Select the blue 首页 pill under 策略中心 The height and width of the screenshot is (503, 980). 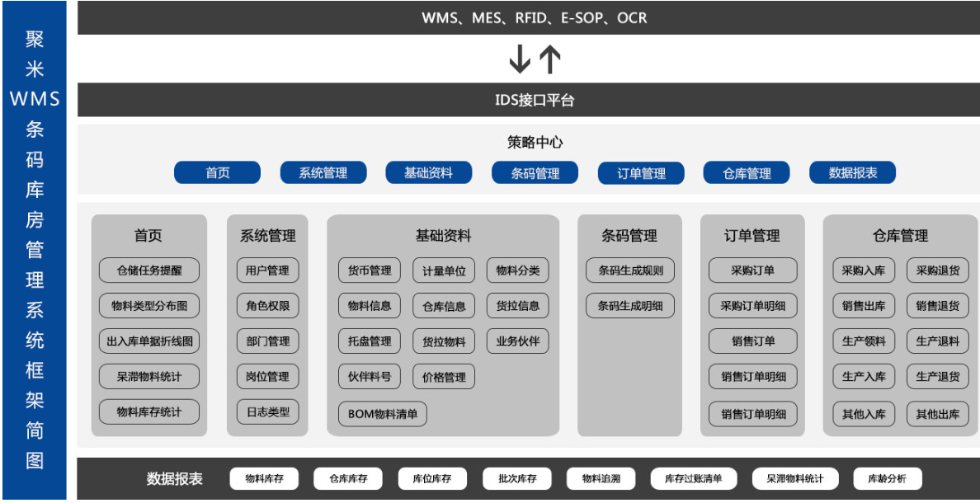[217, 172]
